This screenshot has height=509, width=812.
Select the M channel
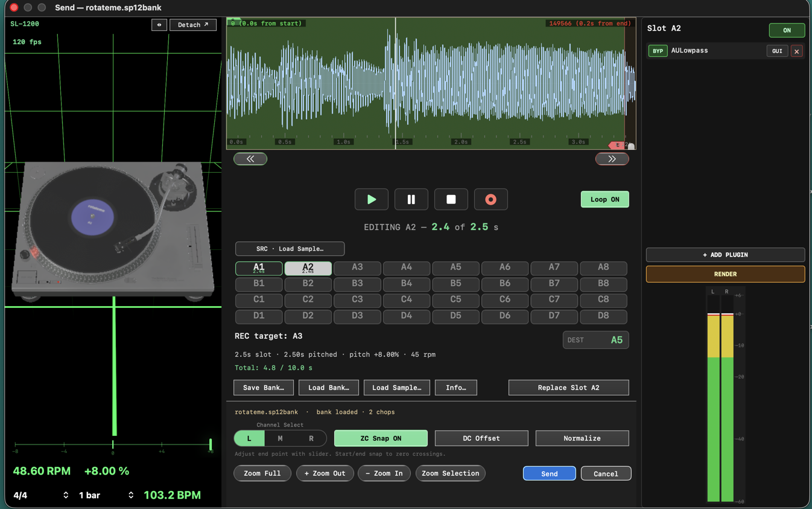280,438
